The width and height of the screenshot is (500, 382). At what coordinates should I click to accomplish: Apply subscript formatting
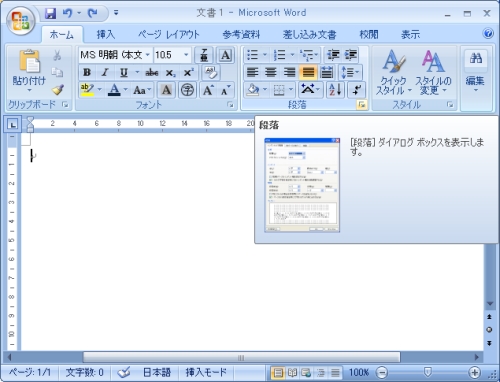pos(170,72)
